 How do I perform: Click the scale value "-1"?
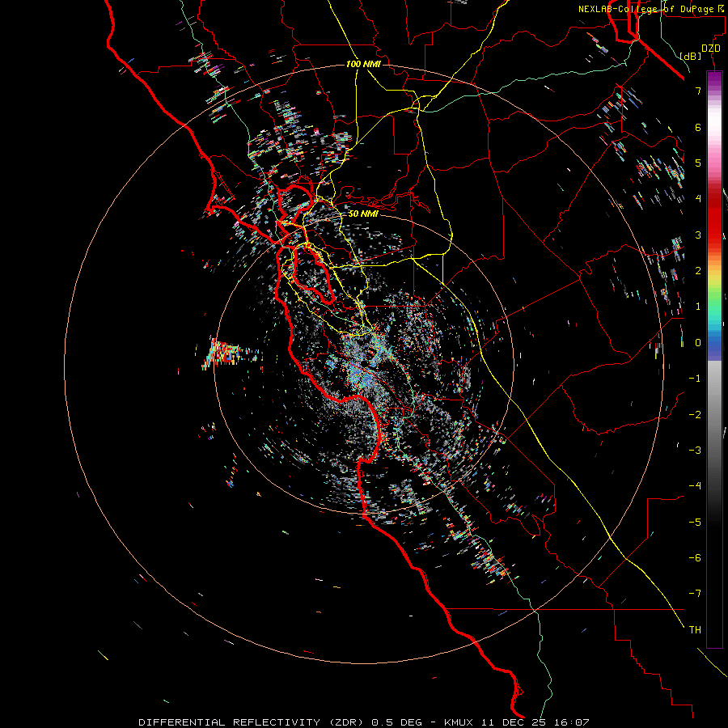[x=695, y=379]
